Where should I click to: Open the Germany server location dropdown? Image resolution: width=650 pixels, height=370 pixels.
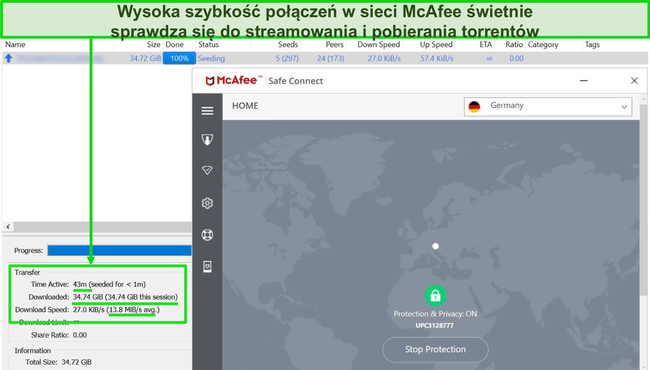point(548,106)
